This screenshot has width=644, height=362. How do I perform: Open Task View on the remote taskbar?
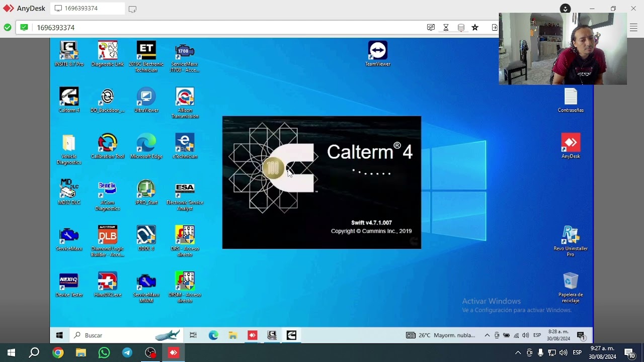pos(193,335)
